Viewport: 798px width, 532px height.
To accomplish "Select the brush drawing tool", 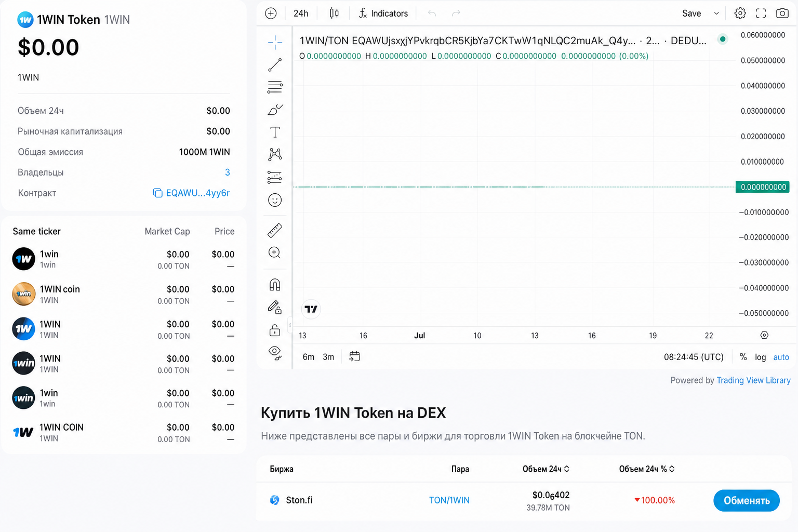I will coord(275,109).
